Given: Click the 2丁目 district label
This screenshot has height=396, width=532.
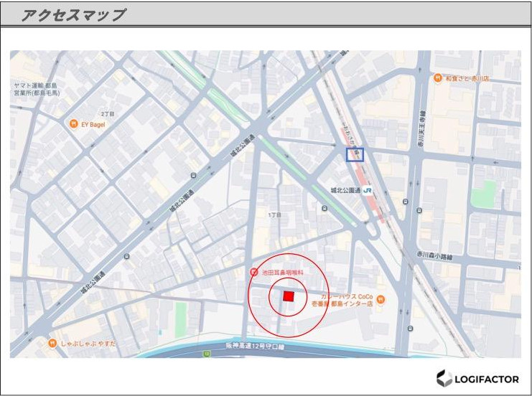Looking at the screenshot, I should (108, 114).
